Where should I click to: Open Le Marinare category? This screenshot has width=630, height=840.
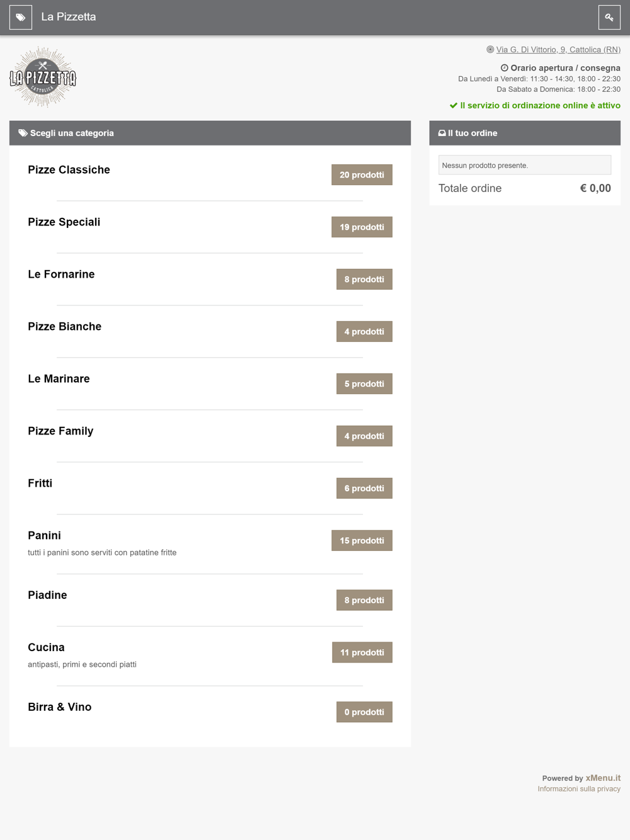coord(59,379)
